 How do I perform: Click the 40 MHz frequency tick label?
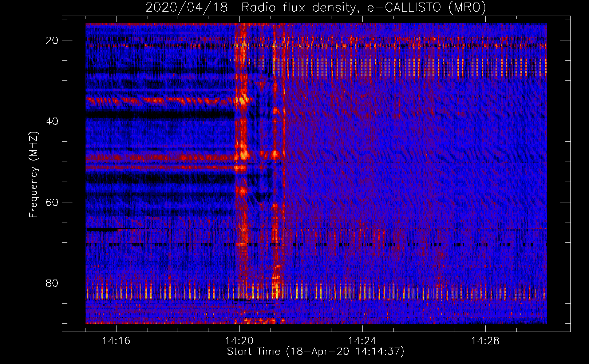pos(52,121)
